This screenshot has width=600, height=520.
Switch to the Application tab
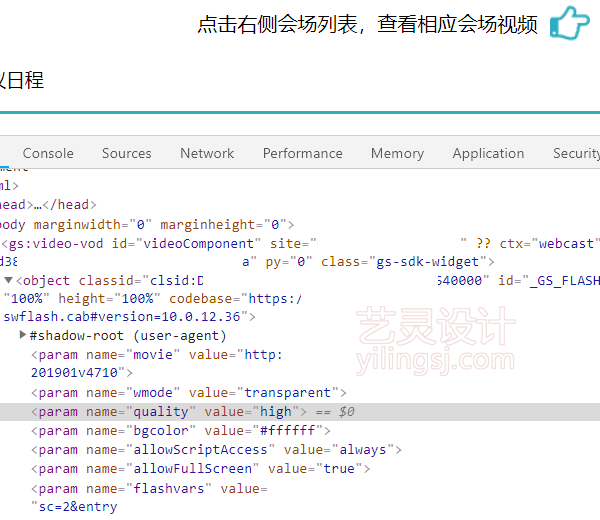pos(488,153)
